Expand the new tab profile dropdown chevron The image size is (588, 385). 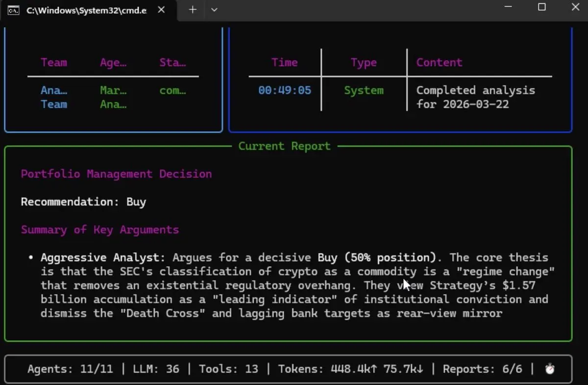coord(214,10)
